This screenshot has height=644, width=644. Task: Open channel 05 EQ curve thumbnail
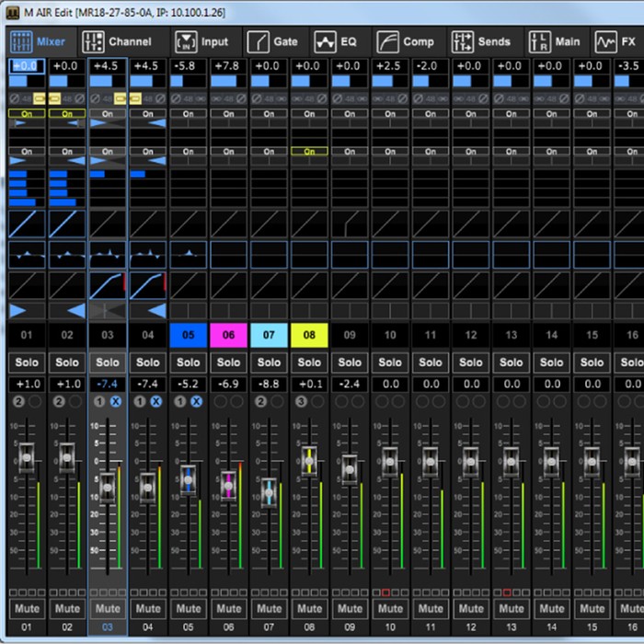point(188,255)
